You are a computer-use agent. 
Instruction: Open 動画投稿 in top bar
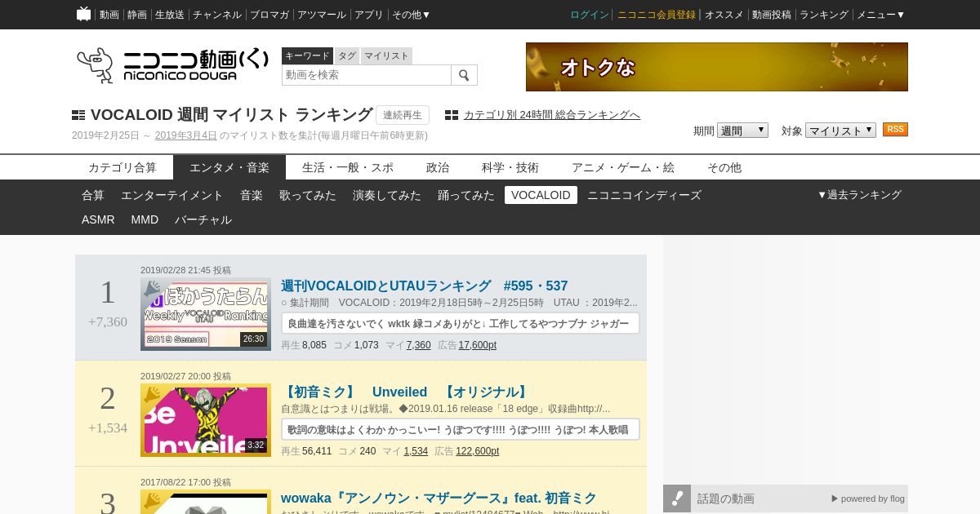(x=772, y=15)
